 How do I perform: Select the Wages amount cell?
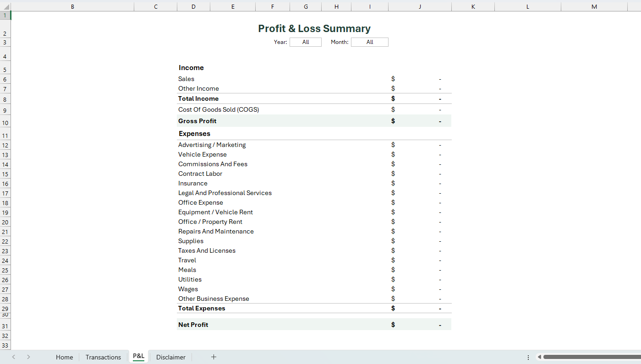point(420,289)
